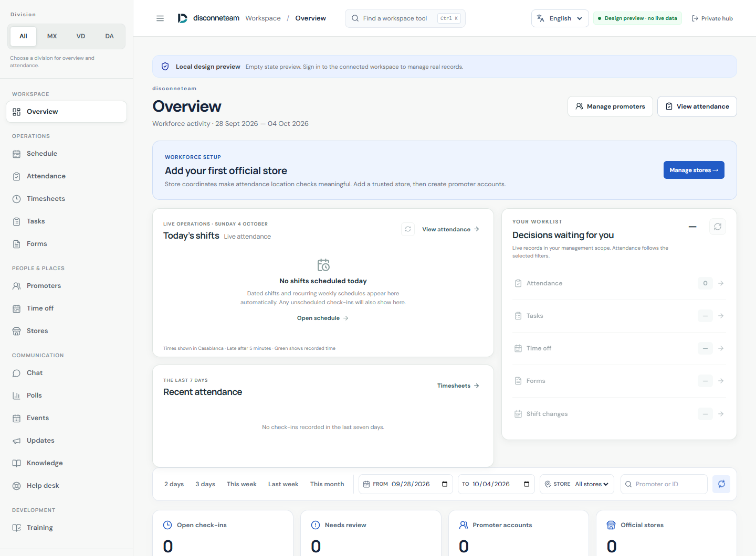
Task: Open the Timesheets link in Recent attendance
Action: click(x=458, y=386)
